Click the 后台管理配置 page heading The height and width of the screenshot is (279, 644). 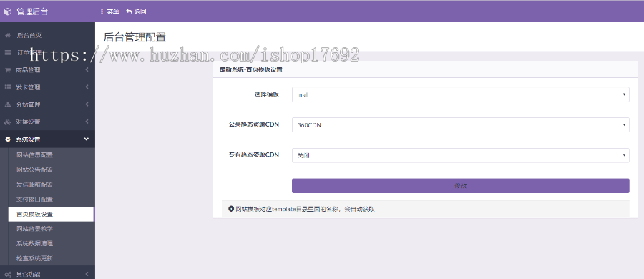click(135, 37)
